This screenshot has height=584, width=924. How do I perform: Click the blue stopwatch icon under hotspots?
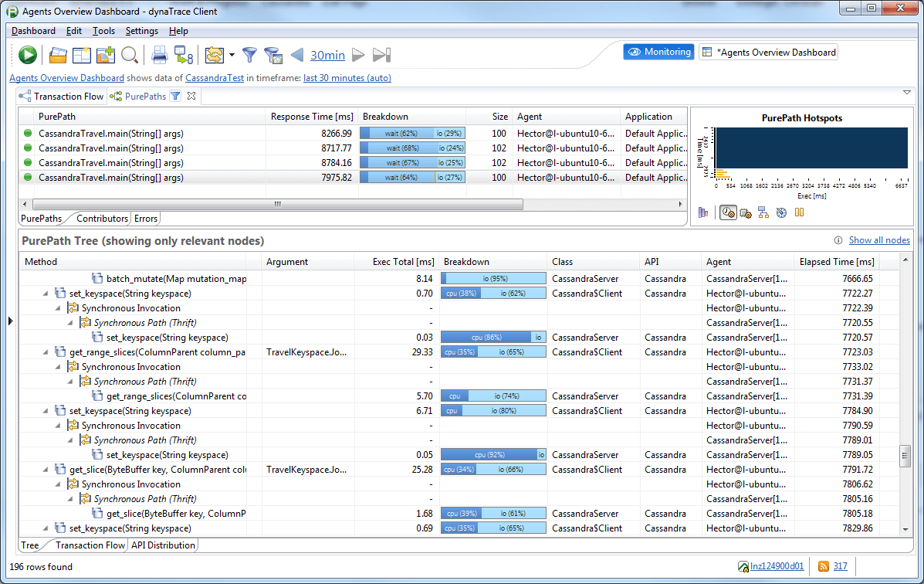tap(781, 212)
